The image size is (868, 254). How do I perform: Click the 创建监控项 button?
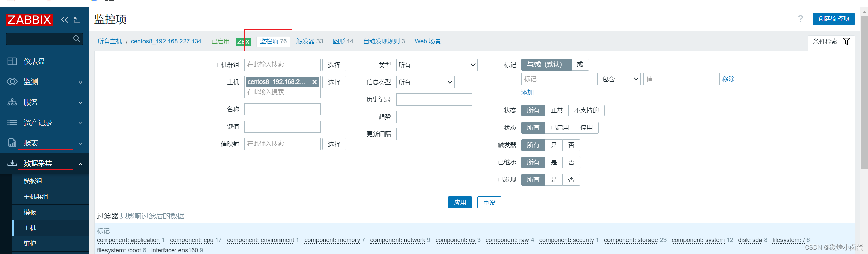tap(834, 19)
